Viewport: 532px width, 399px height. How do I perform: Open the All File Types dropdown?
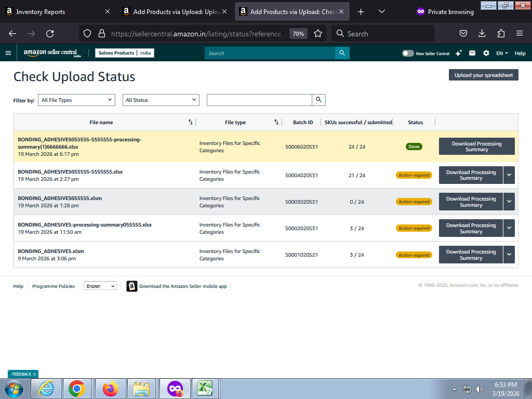tap(77, 100)
